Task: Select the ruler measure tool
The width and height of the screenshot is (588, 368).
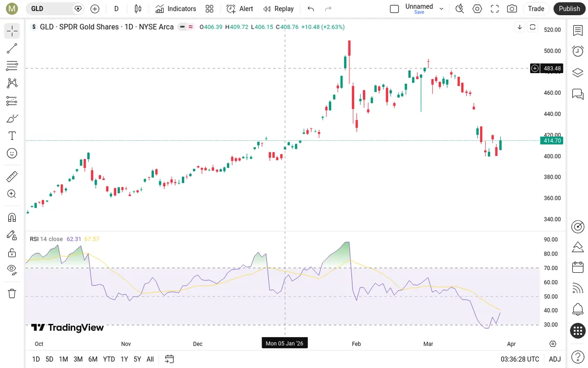Action: click(x=12, y=176)
